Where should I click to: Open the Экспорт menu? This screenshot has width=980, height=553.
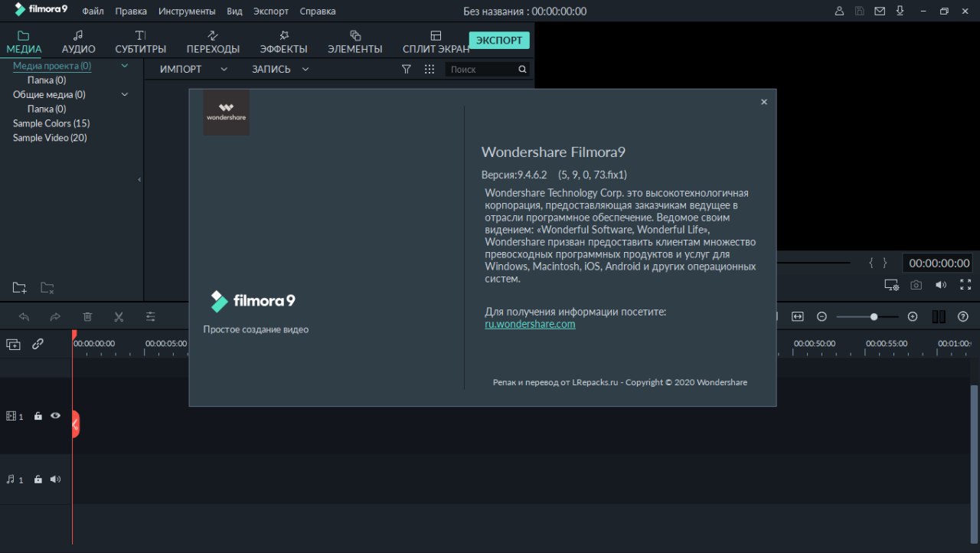(x=271, y=11)
